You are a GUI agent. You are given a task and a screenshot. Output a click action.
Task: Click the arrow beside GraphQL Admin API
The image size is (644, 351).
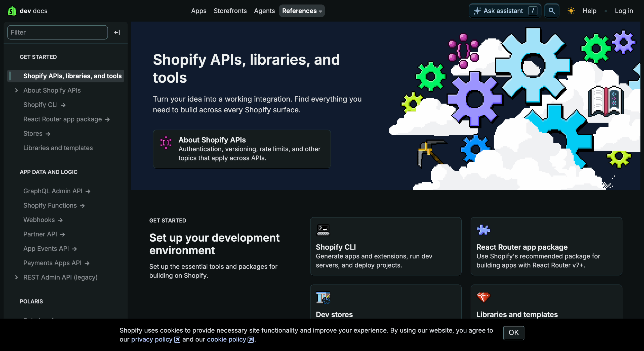(x=88, y=192)
